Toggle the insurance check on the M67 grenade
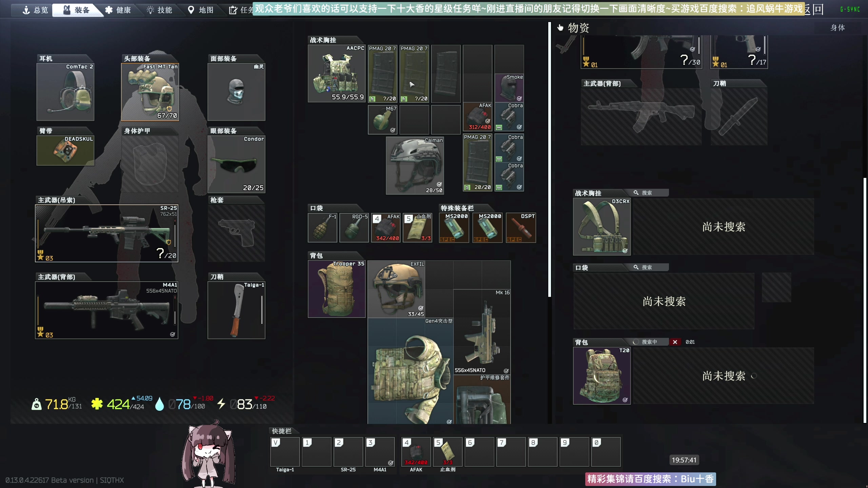This screenshot has height=488, width=868. (393, 129)
